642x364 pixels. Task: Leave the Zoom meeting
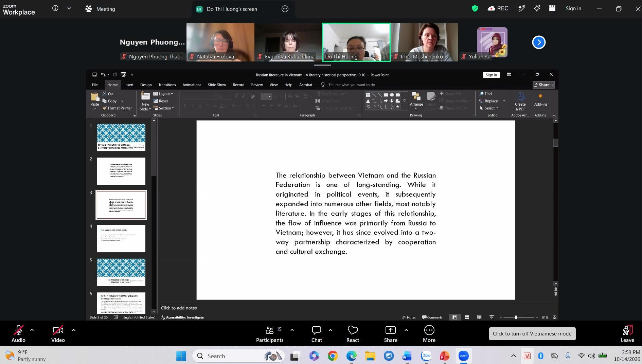[x=627, y=333]
